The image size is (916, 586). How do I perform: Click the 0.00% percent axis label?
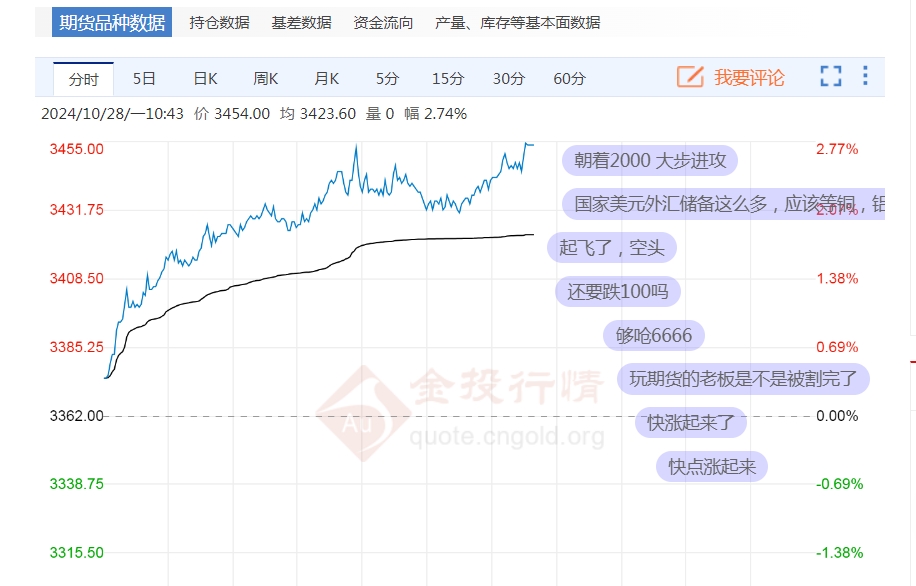coord(837,416)
